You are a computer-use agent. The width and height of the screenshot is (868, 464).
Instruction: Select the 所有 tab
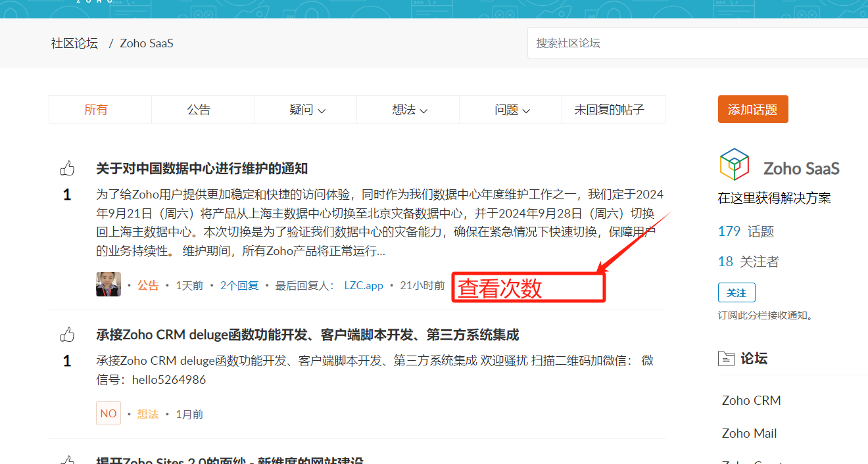pyautogui.click(x=96, y=110)
